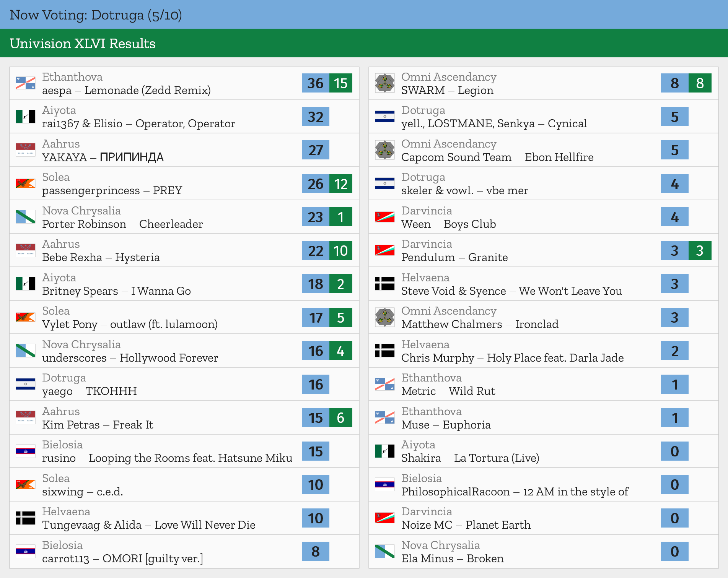Click the "Now Voting: Dotruga (5/10)" header text
This screenshot has width=728, height=578.
[x=96, y=15]
